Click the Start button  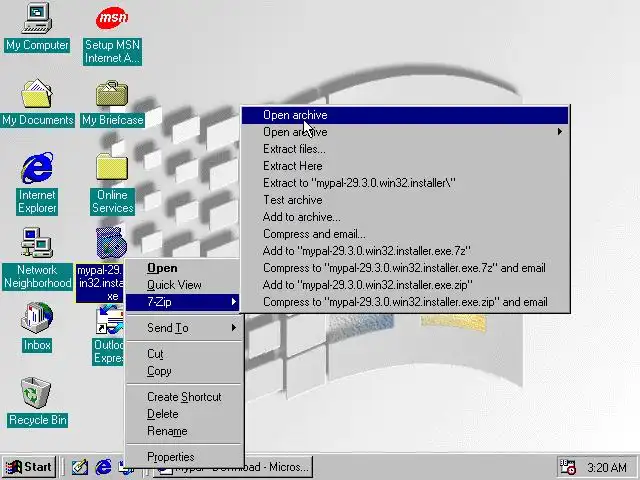(x=29, y=467)
